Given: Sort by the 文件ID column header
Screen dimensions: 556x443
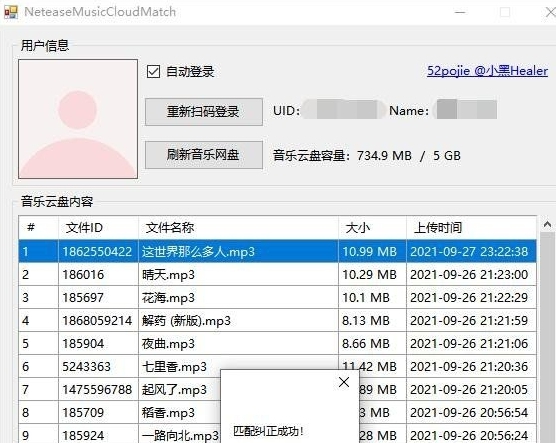Looking at the screenshot, I should click(98, 227).
